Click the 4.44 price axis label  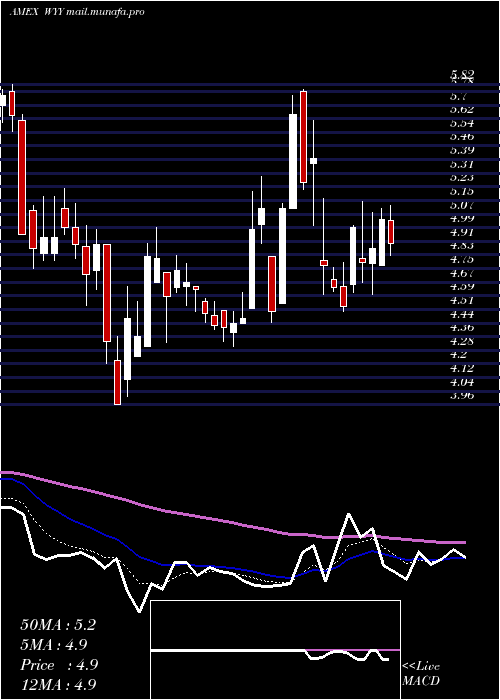coord(462,314)
